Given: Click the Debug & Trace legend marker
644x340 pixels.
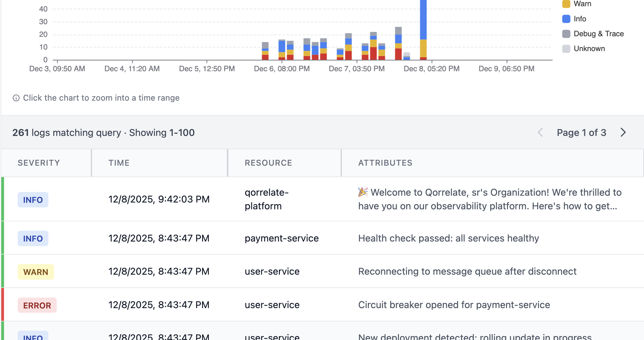Looking at the screenshot, I should point(566,33).
